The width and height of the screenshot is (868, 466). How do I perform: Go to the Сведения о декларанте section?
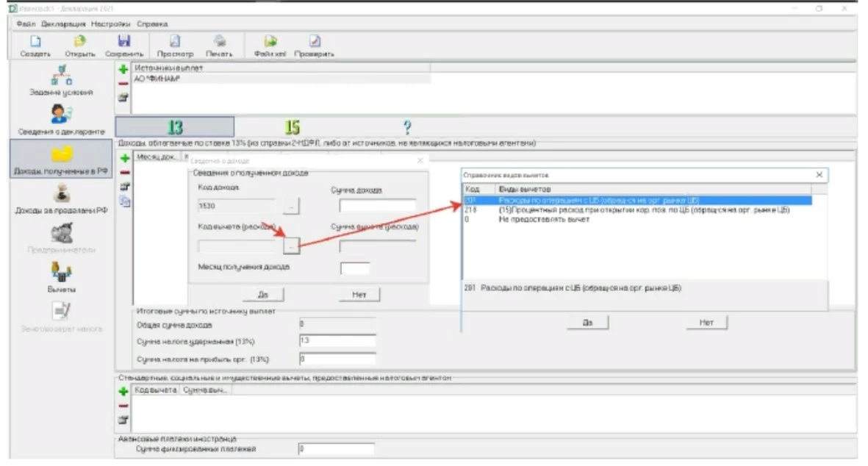click(61, 118)
